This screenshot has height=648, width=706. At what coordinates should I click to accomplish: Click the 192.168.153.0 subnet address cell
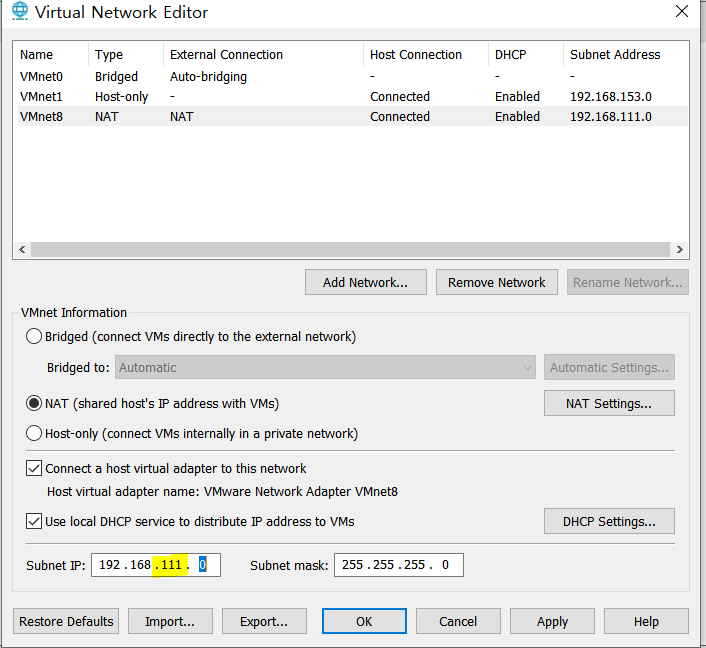[x=611, y=96]
